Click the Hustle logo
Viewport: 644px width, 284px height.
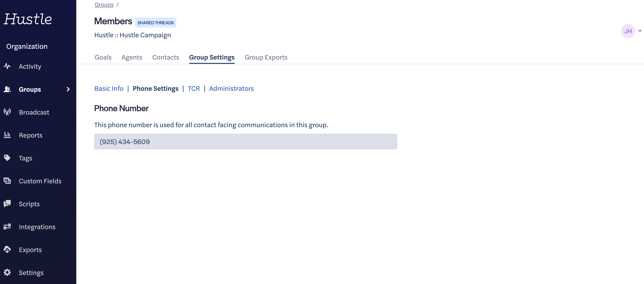tap(28, 19)
